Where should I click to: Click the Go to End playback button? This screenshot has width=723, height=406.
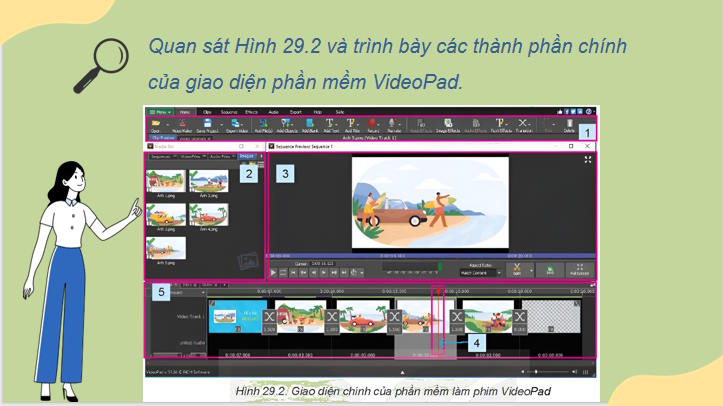344,273
